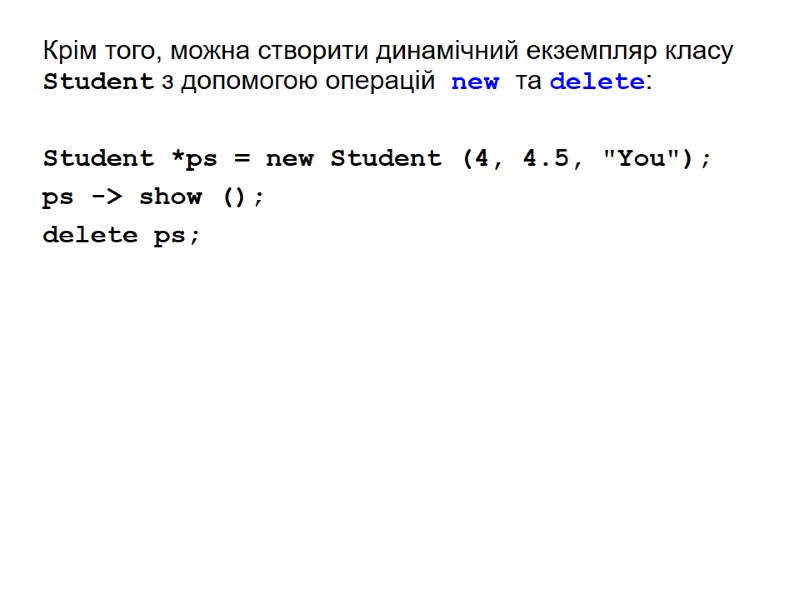Click the "->" arrow operator

(x=106, y=197)
